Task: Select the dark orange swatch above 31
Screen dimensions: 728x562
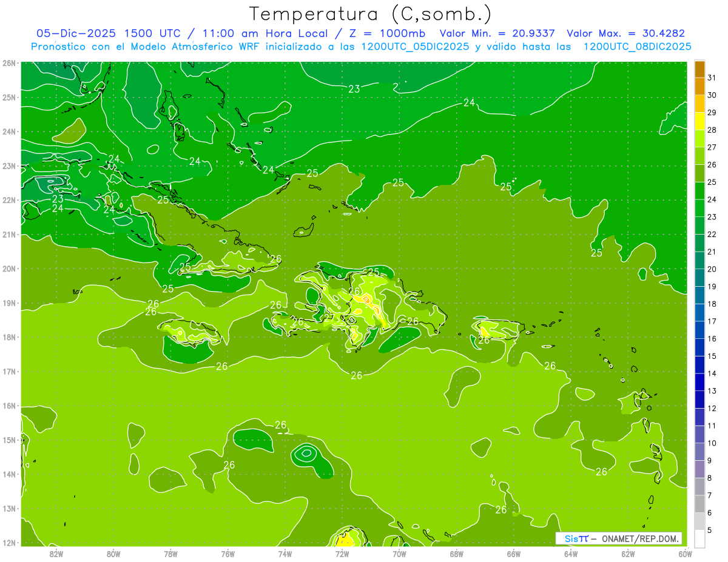Action: [699, 69]
